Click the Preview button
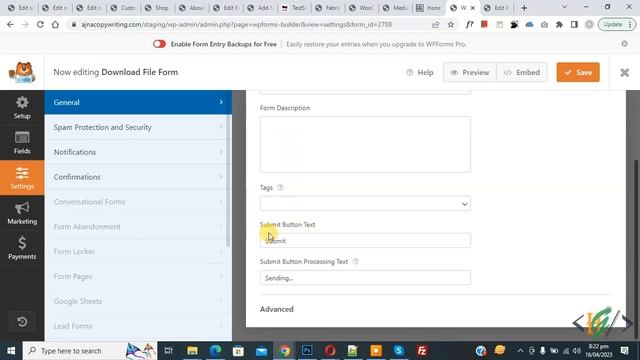The image size is (640, 360). pos(470,72)
